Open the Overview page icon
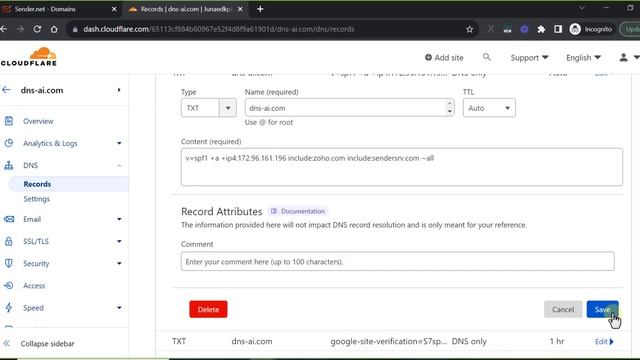640x360 pixels. 9,121
